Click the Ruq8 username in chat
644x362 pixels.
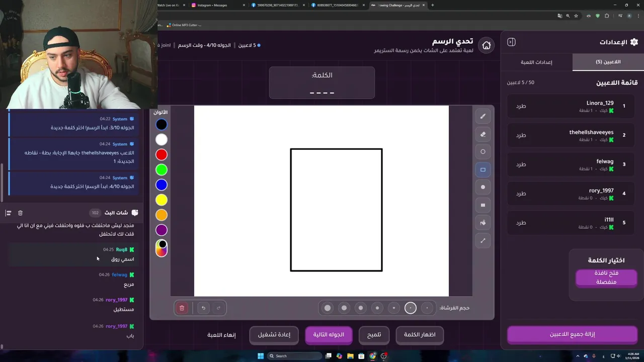tap(122, 249)
